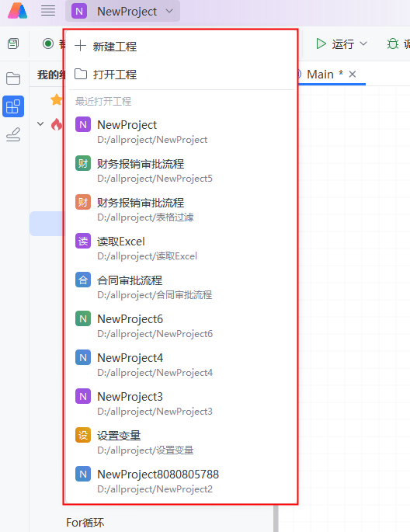
Task: Click the debug bug icon
Action: point(393,43)
